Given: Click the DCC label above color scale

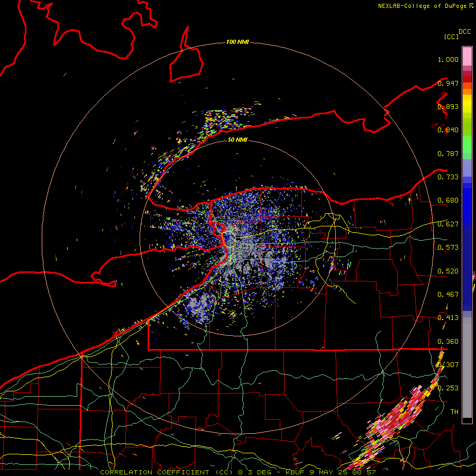Looking at the screenshot, I should pyautogui.click(x=465, y=32).
